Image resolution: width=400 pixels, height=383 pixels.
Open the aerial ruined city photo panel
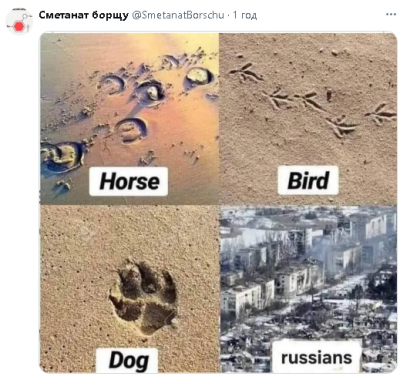(x=308, y=289)
